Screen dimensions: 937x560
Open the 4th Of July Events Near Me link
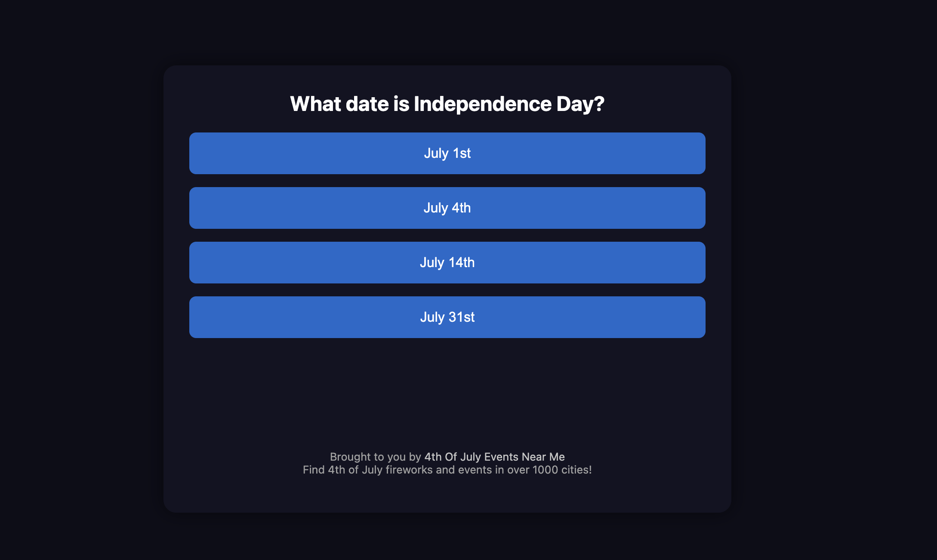click(x=494, y=457)
